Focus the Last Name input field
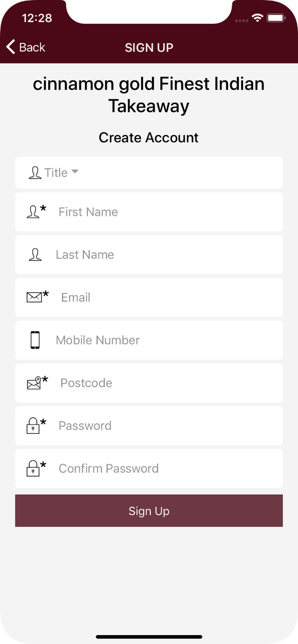This screenshot has height=644, width=298. coord(149,255)
